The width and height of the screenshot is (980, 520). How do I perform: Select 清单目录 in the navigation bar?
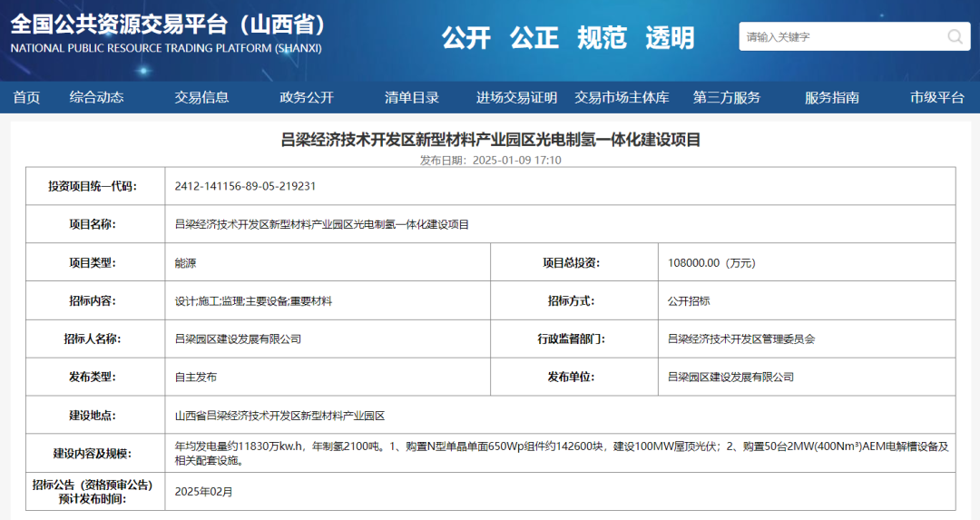pos(411,97)
